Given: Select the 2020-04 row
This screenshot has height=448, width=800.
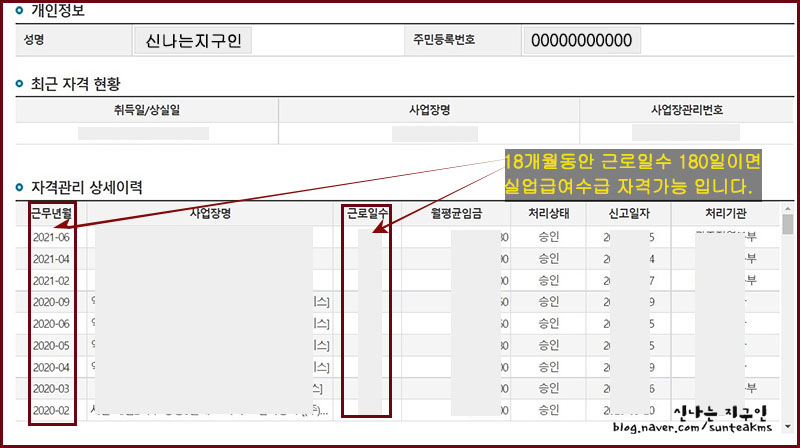Looking at the screenshot, I should point(398,367).
